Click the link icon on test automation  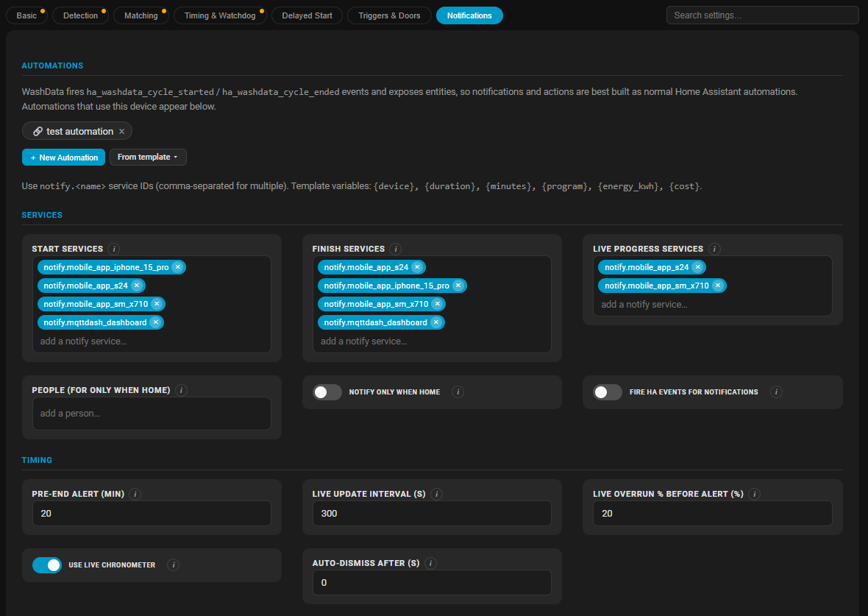(x=38, y=131)
